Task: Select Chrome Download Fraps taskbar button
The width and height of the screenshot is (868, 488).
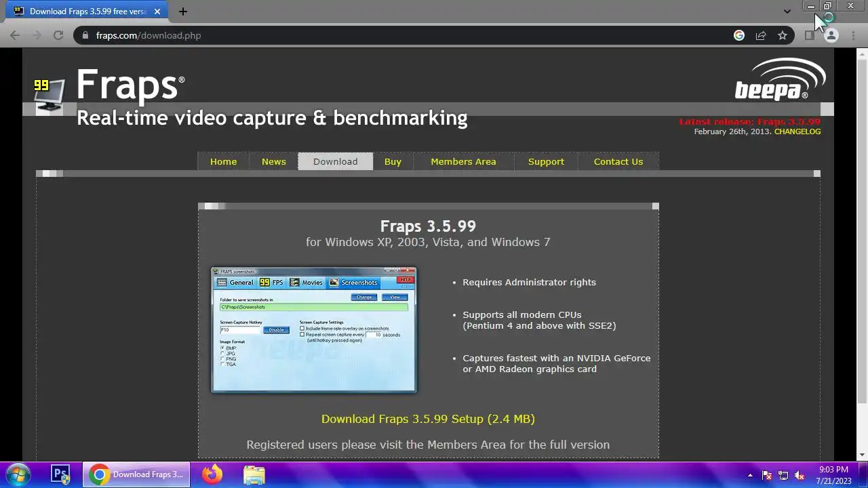Action: point(136,474)
